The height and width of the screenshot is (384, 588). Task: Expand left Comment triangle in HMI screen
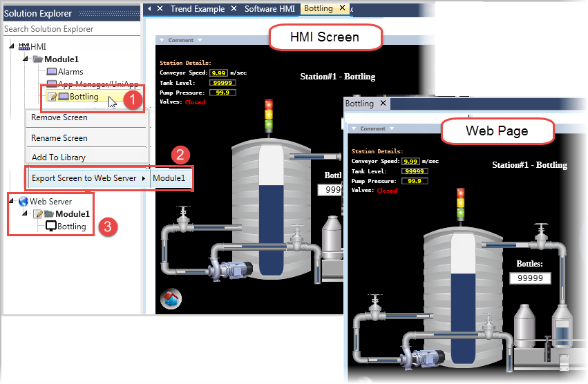[162, 40]
